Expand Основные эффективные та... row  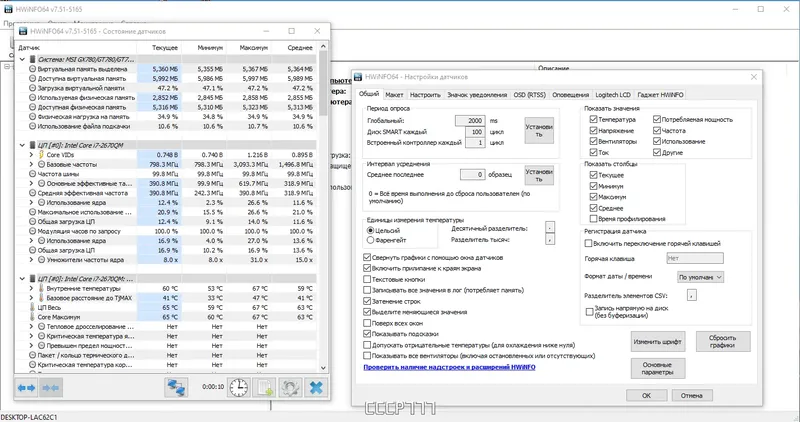tap(31, 183)
